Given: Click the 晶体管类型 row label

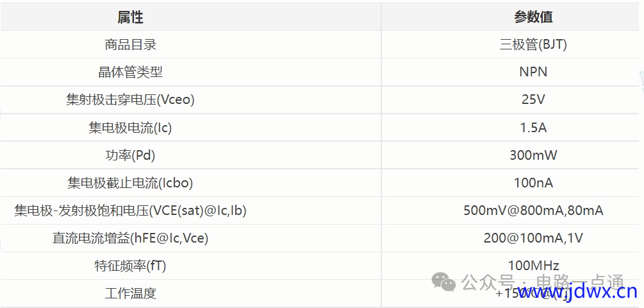Looking at the screenshot, I should [130, 72].
